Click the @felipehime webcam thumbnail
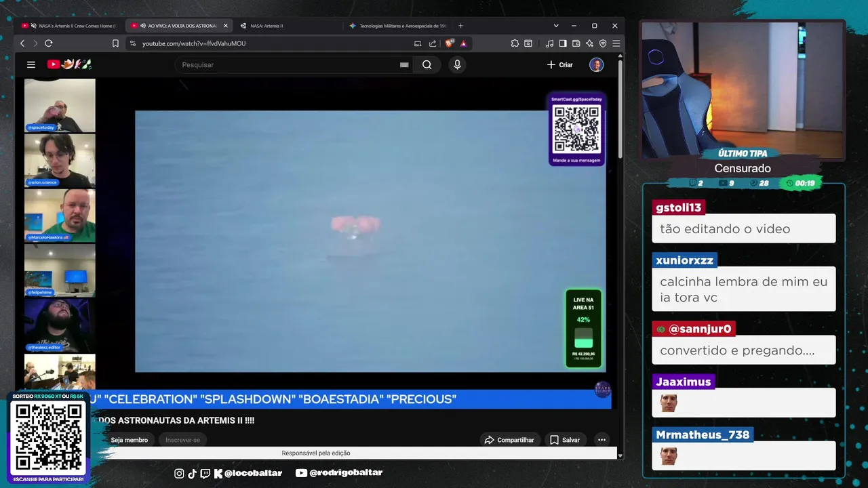868x488 pixels. pos(60,270)
